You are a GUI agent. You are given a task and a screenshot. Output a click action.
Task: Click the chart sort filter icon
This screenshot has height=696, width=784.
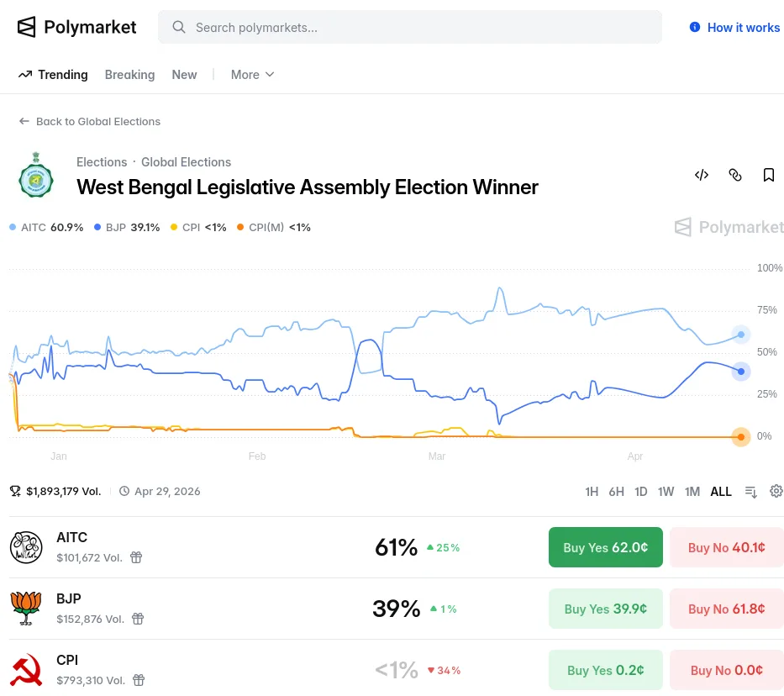pyautogui.click(x=751, y=491)
